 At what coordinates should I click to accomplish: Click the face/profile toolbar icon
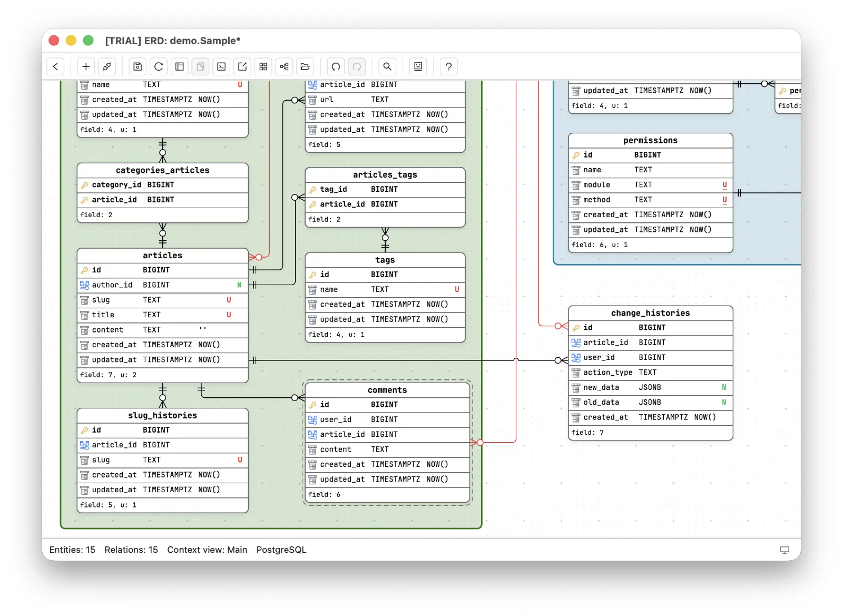click(x=418, y=66)
